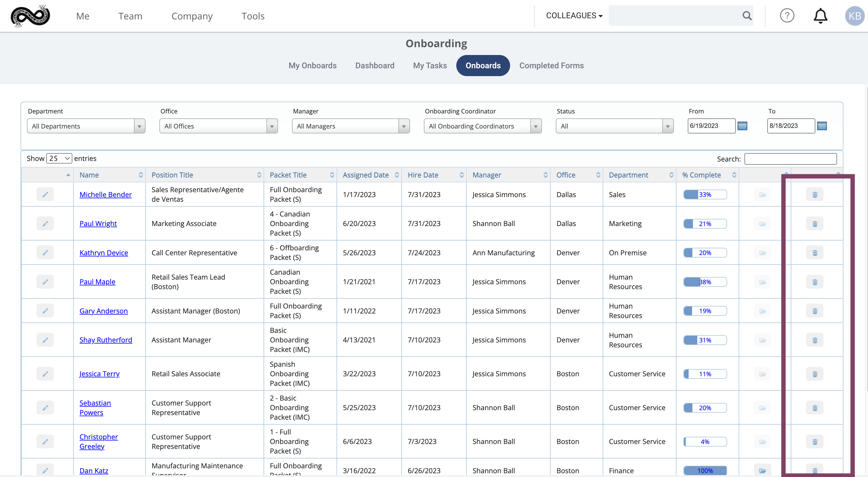Go to My Tasks tab
Screen dimensions: 868x477
[x=430, y=65]
